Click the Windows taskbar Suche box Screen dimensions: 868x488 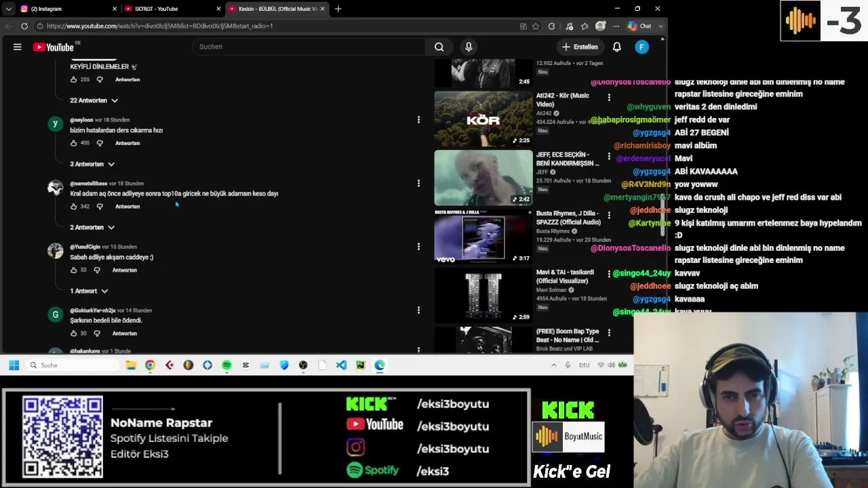click(73, 365)
